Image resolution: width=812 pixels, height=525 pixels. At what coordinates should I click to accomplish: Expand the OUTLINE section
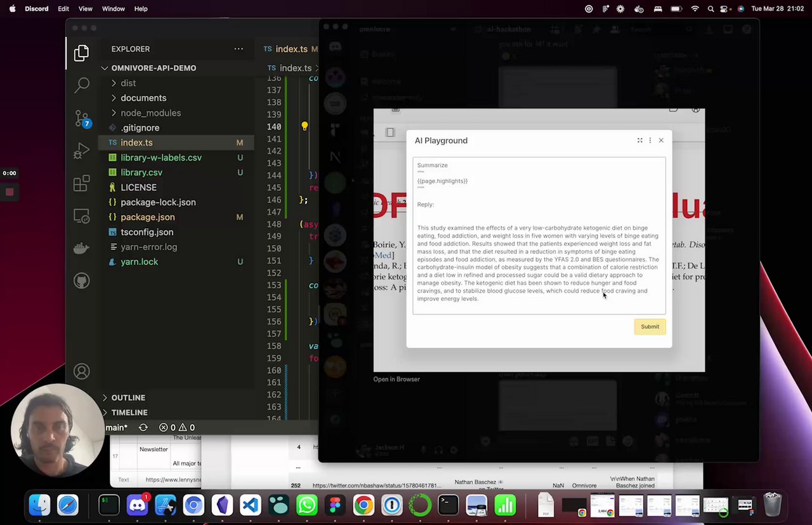click(128, 397)
